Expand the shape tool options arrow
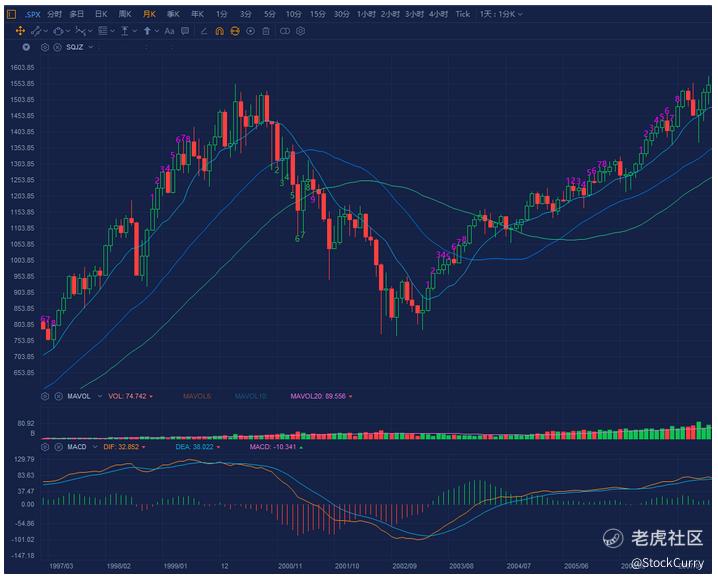Viewport: 718px width, 580px height. [68, 31]
